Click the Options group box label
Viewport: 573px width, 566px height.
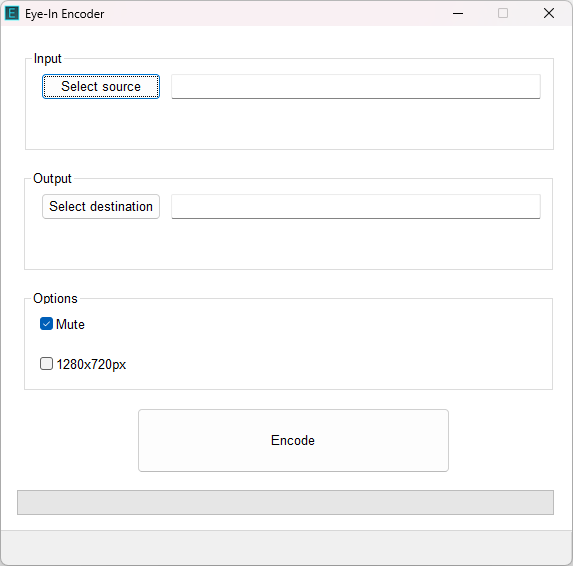pos(56,299)
